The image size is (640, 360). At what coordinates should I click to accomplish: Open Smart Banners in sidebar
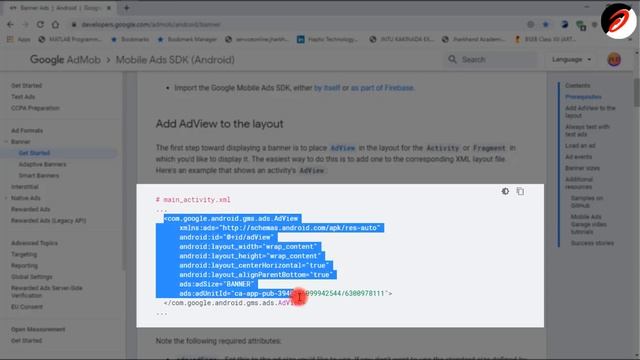(39, 176)
